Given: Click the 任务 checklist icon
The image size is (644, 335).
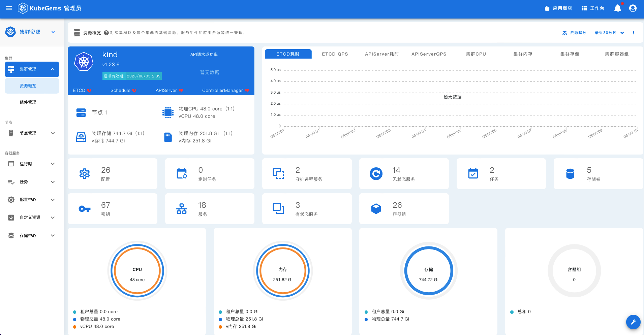Looking at the screenshot, I should (x=11, y=182).
